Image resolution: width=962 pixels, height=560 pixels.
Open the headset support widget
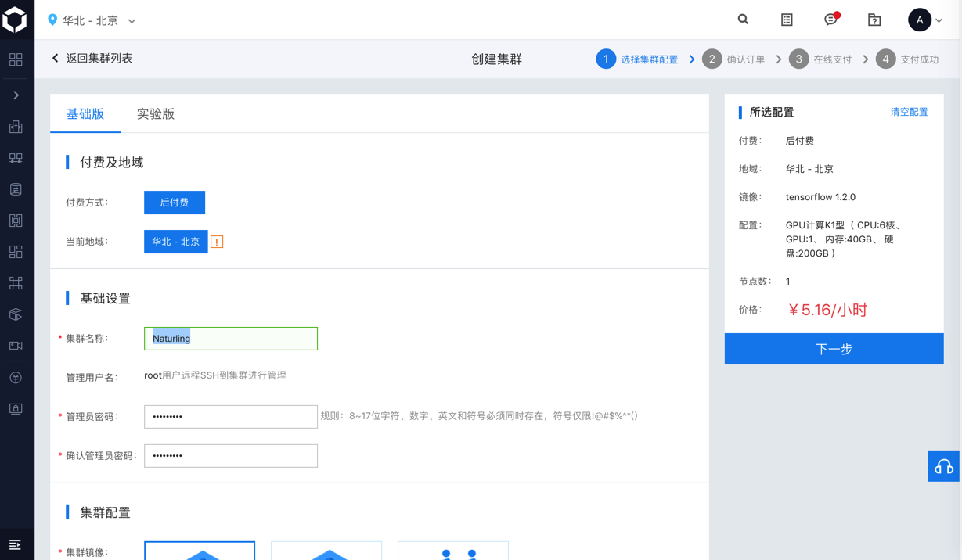pos(944,466)
